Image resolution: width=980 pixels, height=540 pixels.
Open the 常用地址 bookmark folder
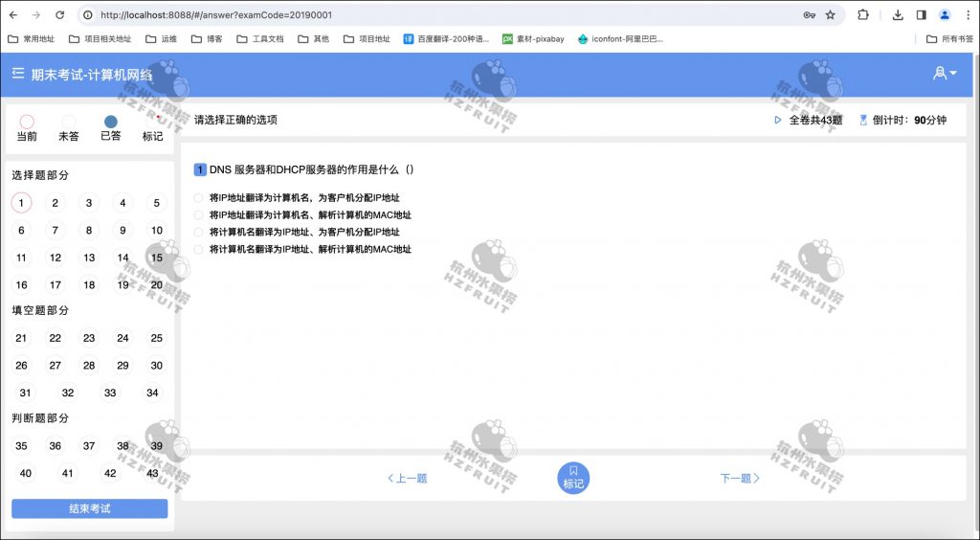[x=32, y=38]
